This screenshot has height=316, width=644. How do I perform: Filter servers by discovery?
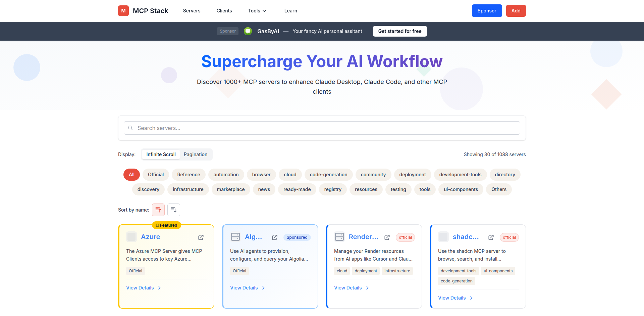148,189
